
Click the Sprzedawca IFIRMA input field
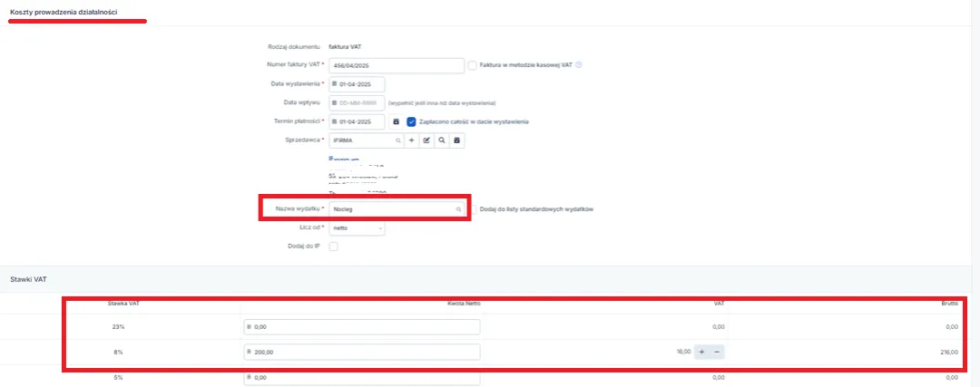click(367, 141)
